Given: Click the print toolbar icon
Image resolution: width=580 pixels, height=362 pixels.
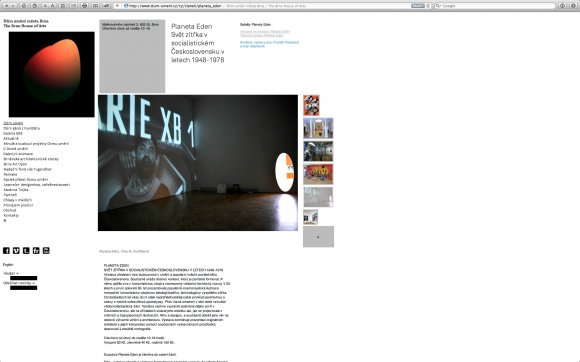Looking at the screenshot, I should coord(84,6).
